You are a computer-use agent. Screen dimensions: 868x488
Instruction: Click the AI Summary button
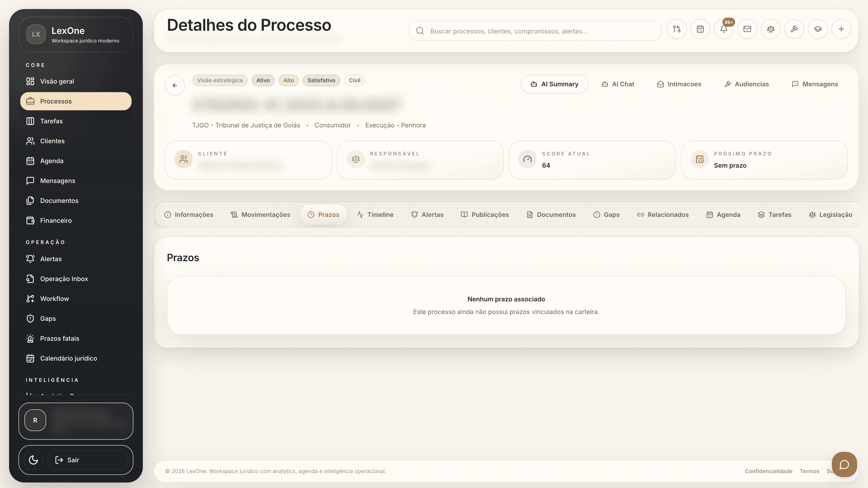click(554, 84)
